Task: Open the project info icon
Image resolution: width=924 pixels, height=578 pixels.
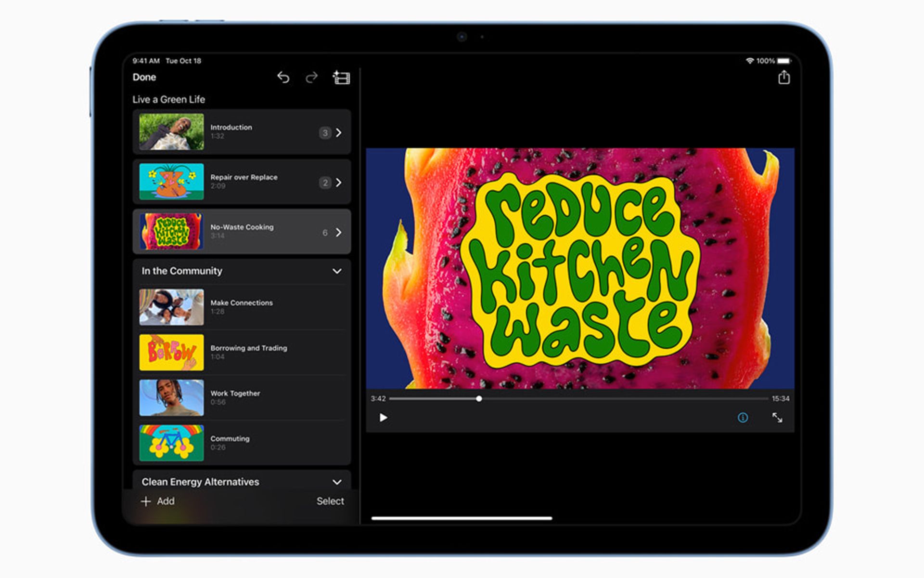Action: 743,418
